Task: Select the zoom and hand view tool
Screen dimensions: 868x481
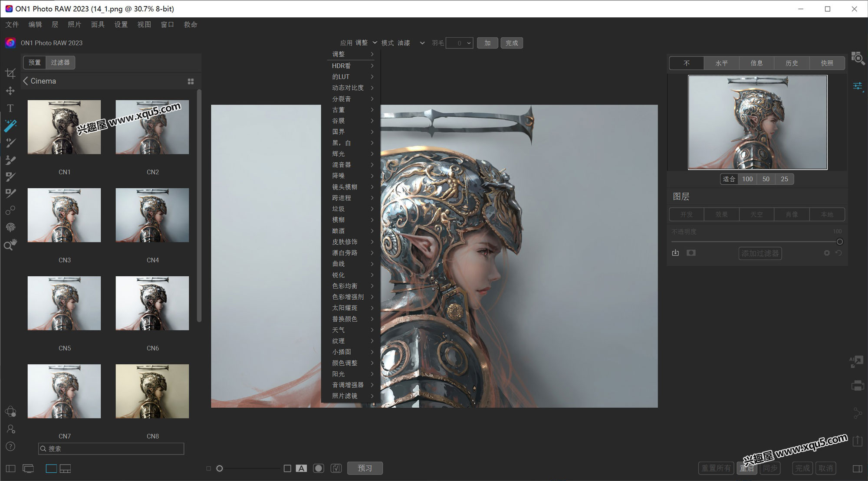Action: (x=10, y=245)
